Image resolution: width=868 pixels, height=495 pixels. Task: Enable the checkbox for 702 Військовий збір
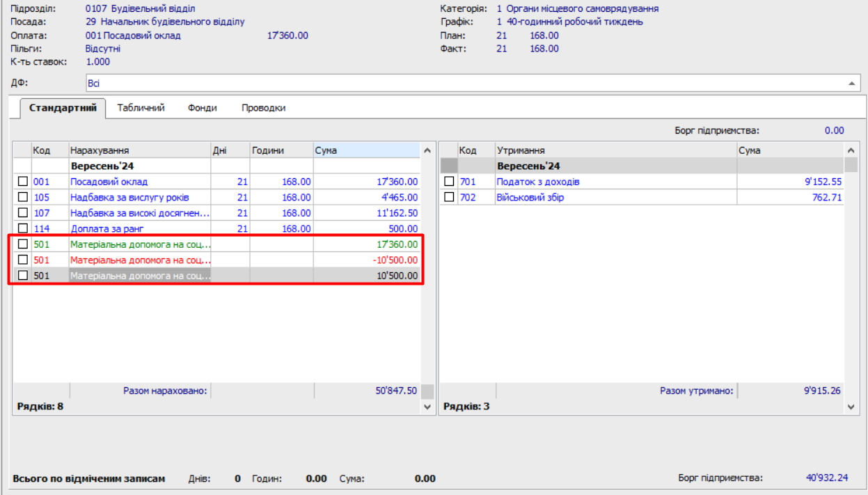[449, 198]
